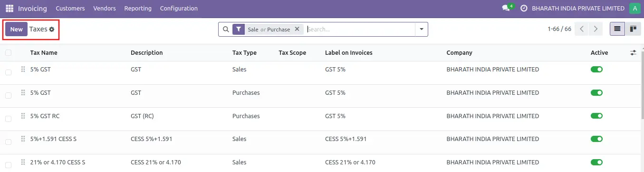Disable Active toggle for 21% or 4.170 CESS S
The width and height of the screenshot is (644, 172).
(596, 162)
